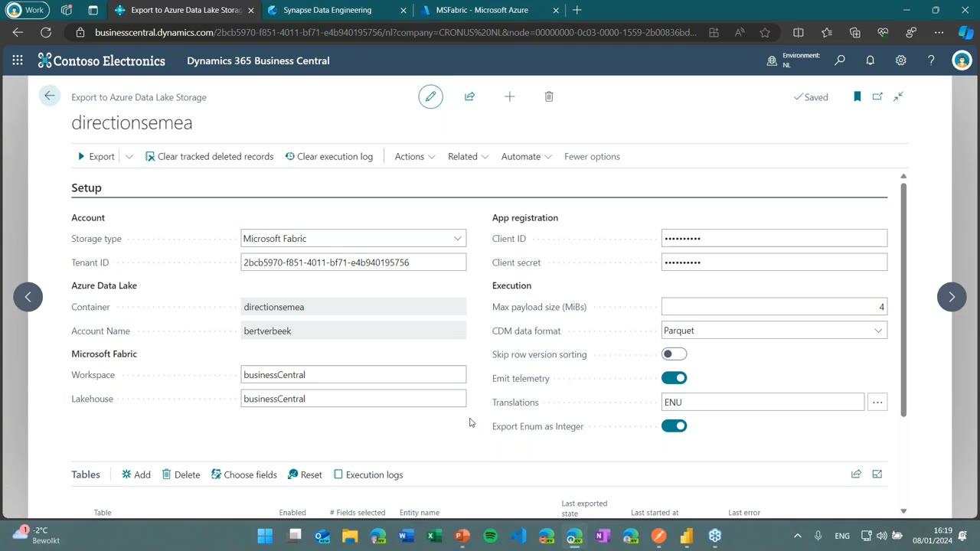Click the search magnifier in Business Central
Screen dimensions: 980x551
click(839, 60)
